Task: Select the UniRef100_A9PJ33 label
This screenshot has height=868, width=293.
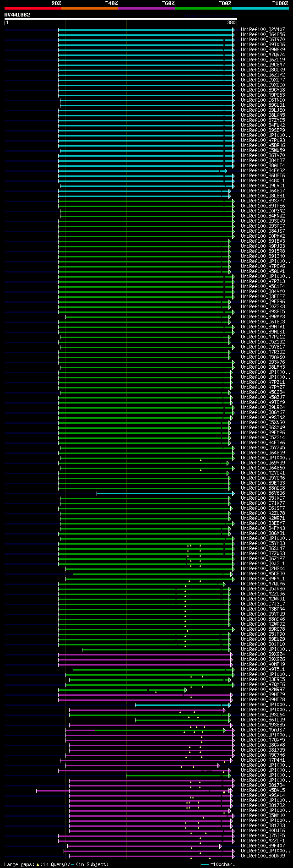Action: (263, 246)
